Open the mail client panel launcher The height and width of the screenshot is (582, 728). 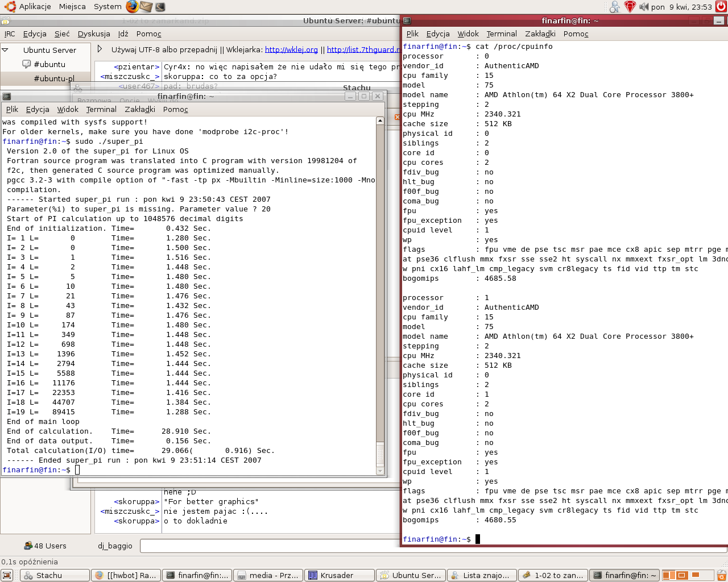146,7
